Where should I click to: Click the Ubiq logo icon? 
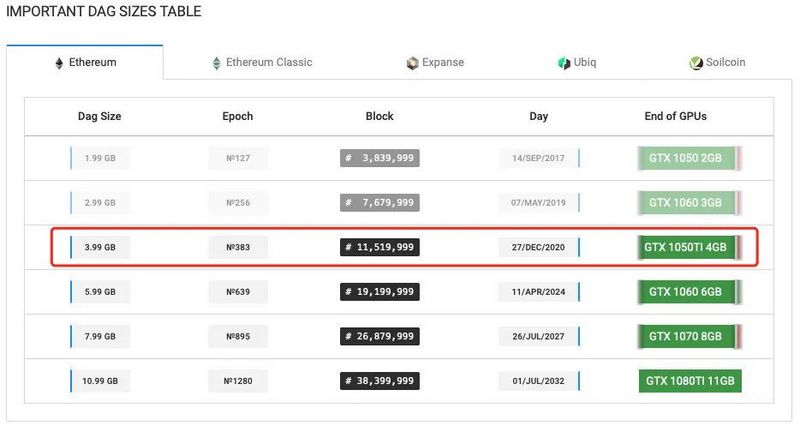coord(564,63)
